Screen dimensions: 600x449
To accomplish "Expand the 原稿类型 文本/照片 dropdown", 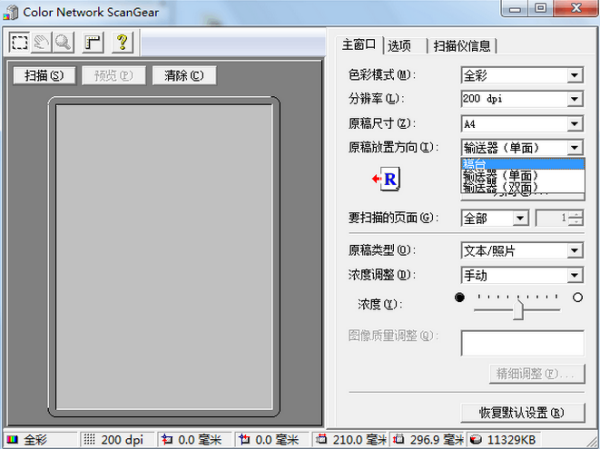I will click(574, 251).
